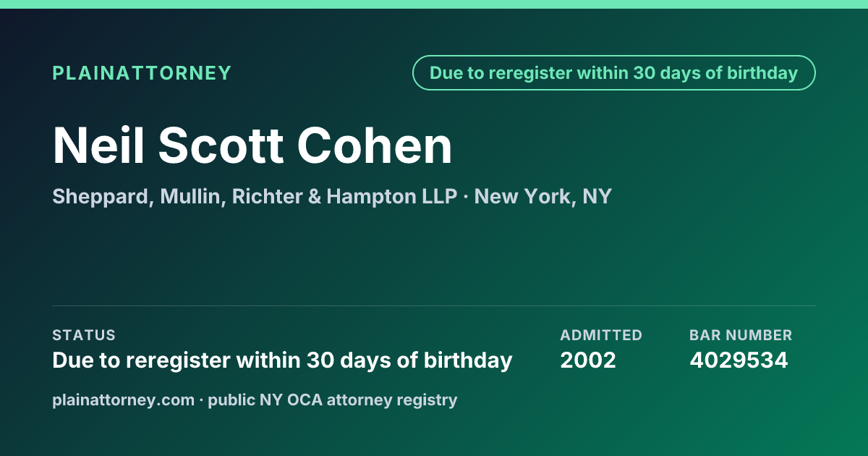Select admission year 2002
This screenshot has width=868, height=456.
pyautogui.click(x=588, y=360)
